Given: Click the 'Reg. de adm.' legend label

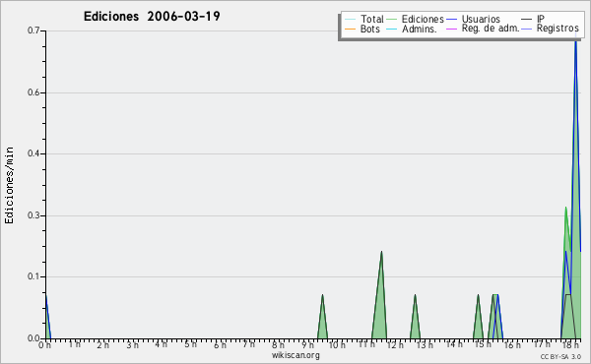Looking at the screenshot, I should pyautogui.click(x=491, y=29).
